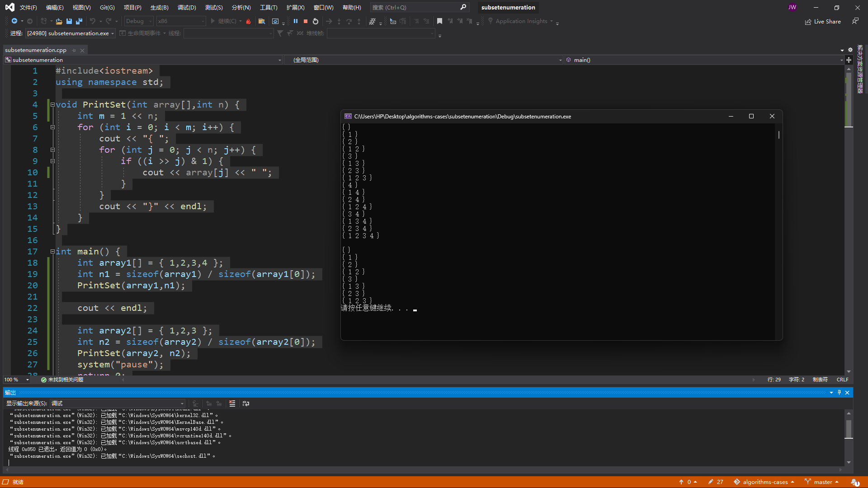The width and height of the screenshot is (868, 488).
Task: Open the 帮助(H) menu
Action: 352,7
